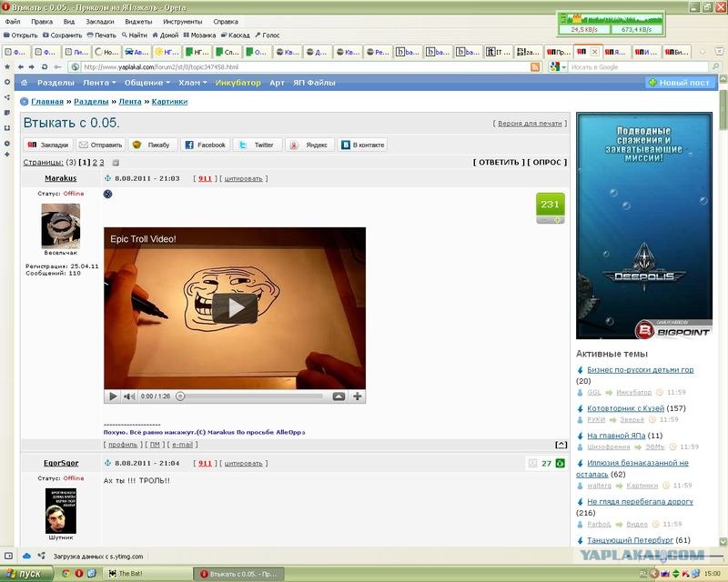
Task: Click the RSS feed icon in address bar
Action: click(535, 66)
